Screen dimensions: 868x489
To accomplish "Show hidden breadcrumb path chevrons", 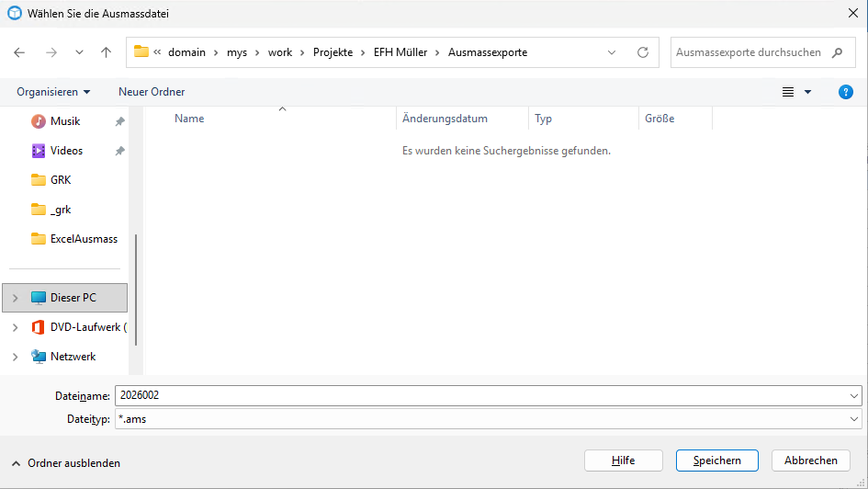I will (158, 52).
